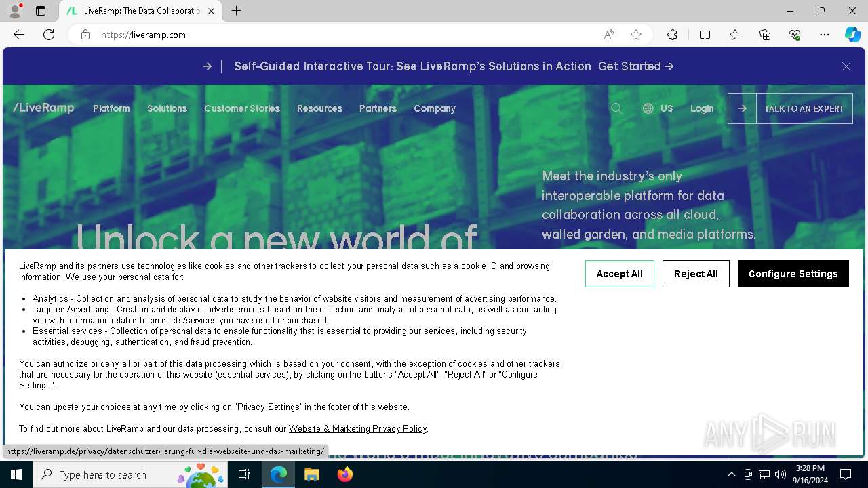Open the taskbar clock and date

tap(810, 474)
